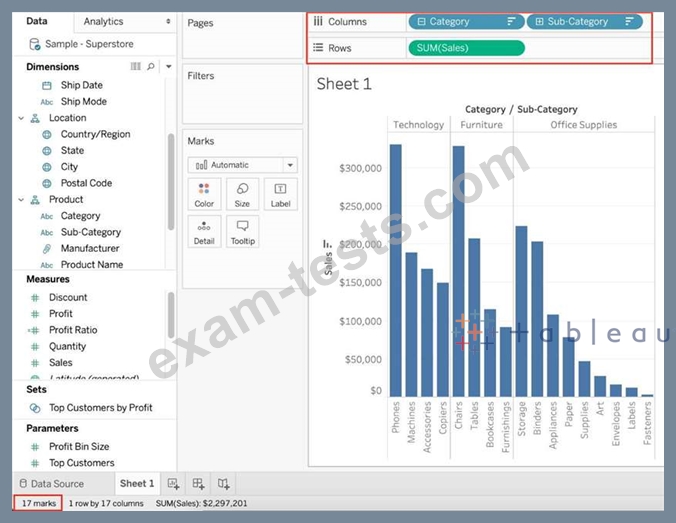This screenshot has width=676, height=523.
Task: Click the 17 marks status text
Action: pos(38,503)
